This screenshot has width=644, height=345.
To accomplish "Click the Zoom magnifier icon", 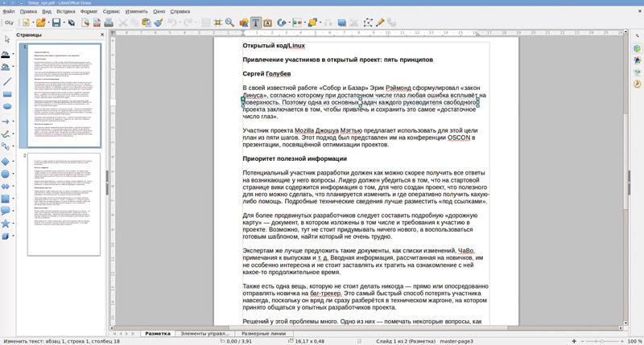I will (229, 23).
